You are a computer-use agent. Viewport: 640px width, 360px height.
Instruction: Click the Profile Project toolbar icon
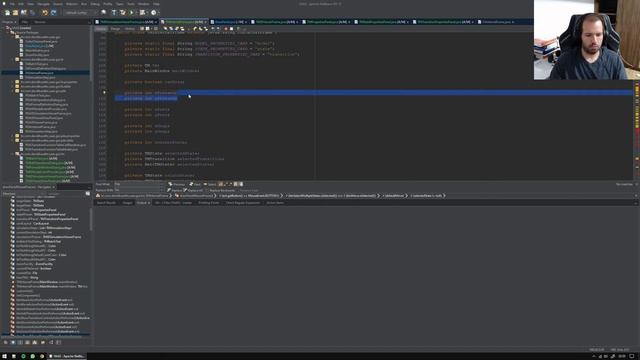pos(153,13)
